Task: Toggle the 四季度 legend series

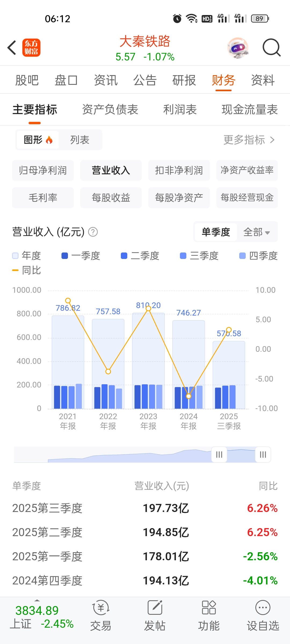Action: point(258,256)
